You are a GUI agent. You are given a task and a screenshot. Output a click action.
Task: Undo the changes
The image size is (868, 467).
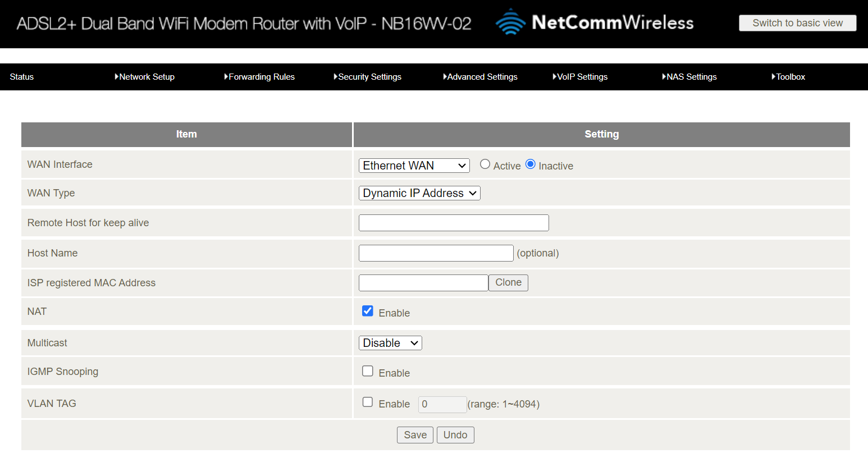tap(455, 435)
